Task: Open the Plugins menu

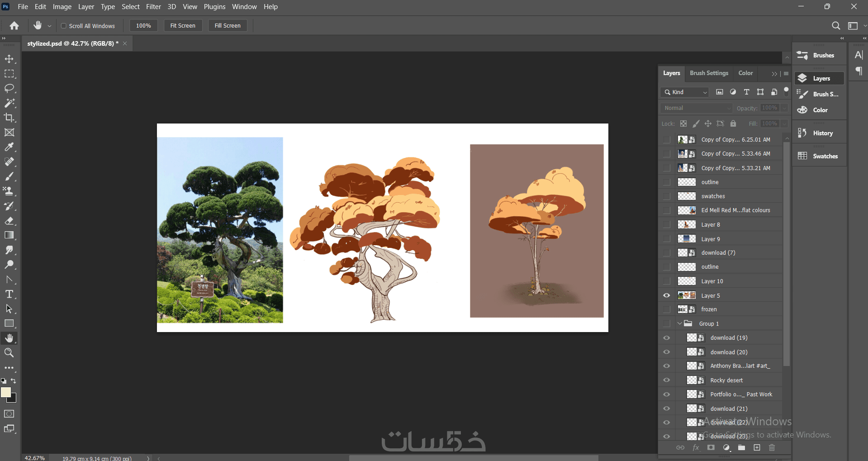Action: [214, 7]
